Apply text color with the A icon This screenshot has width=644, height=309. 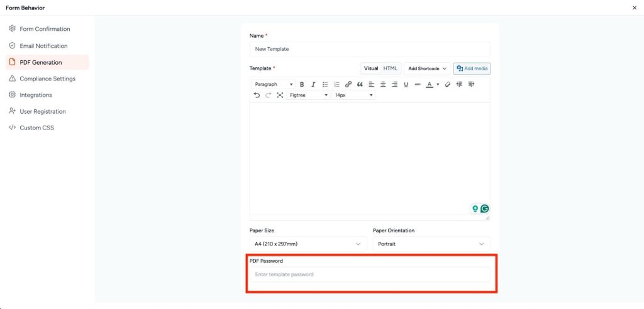click(430, 85)
